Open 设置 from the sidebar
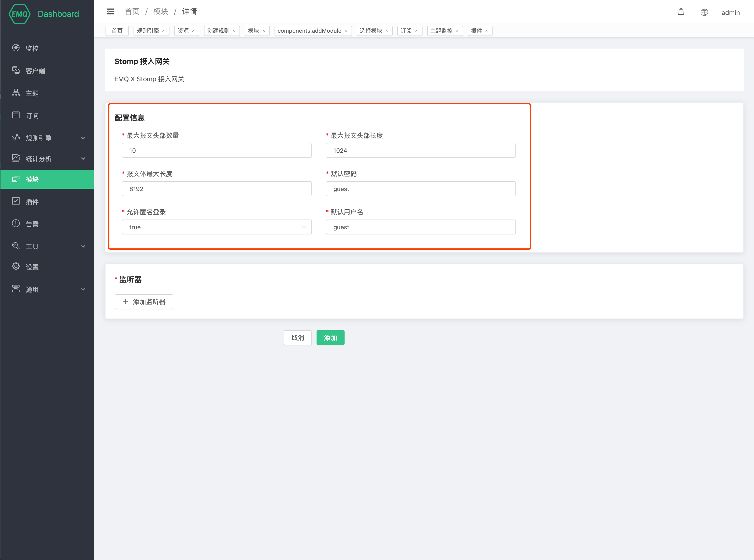Screen dimensions: 754x560 click(x=32, y=267)
